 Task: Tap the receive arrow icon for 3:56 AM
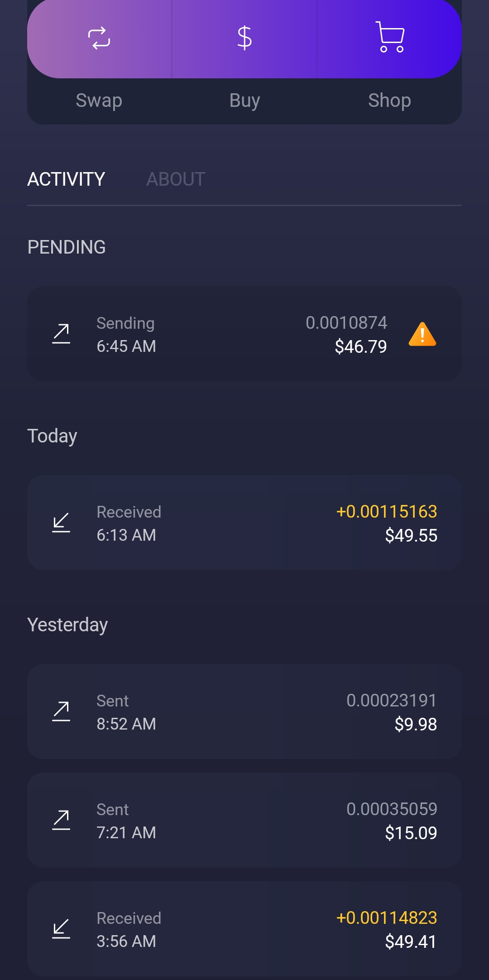61,929
